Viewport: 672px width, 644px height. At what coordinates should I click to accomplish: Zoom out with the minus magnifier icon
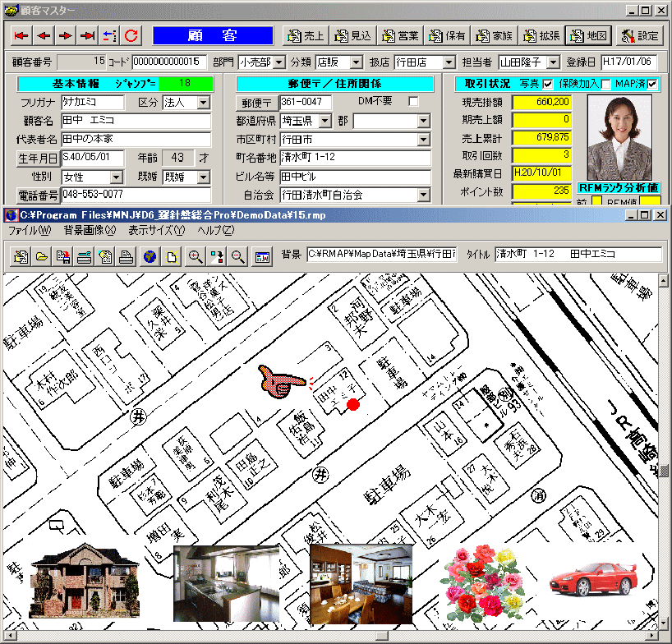tap(238, 256)
